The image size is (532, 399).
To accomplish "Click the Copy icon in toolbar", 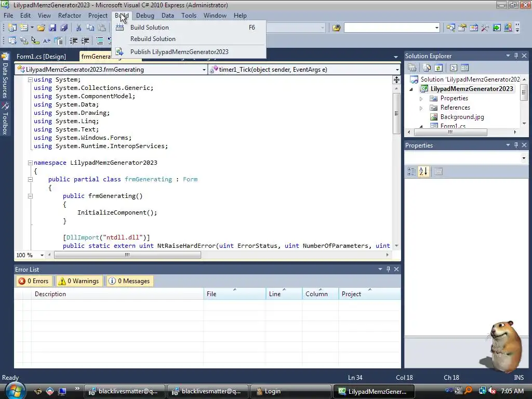I will (90, 28).
